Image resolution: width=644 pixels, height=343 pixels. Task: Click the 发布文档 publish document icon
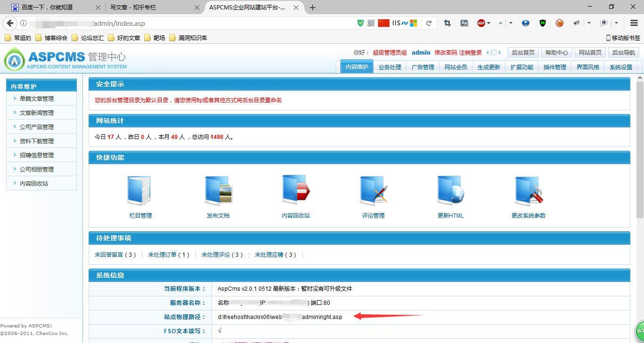pyautogui.click(x=218, y=191)
